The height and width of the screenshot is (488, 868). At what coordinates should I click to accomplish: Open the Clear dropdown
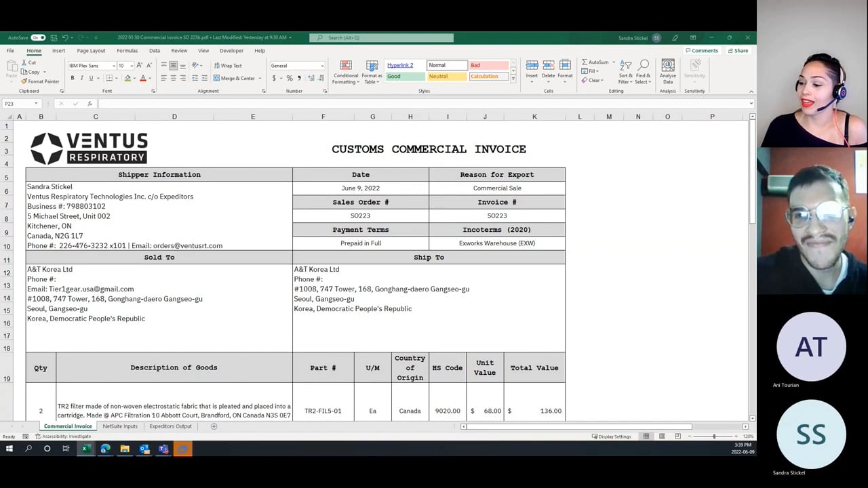coord(593,80)
